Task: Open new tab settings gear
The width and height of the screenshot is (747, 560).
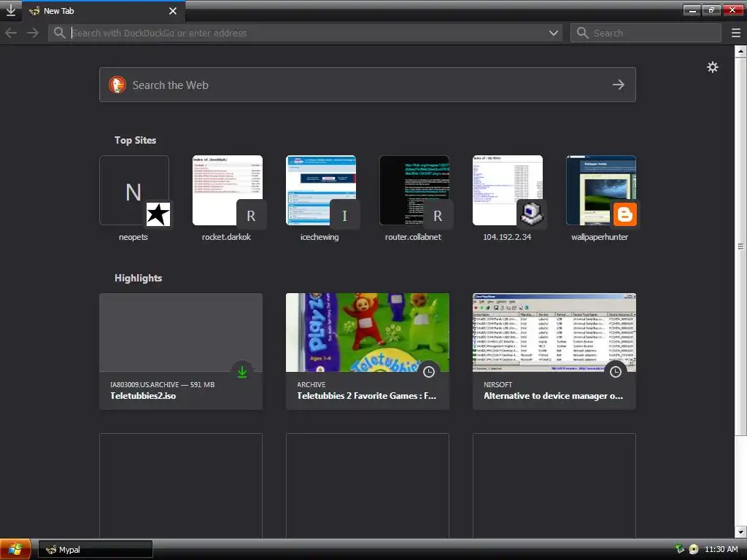Action: point(712,67)
